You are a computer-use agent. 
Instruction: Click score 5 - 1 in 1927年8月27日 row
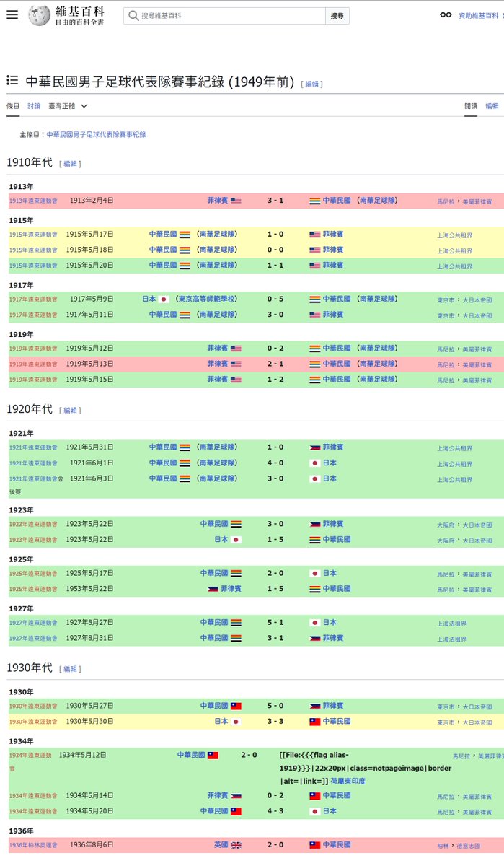(x=275, y=622)
